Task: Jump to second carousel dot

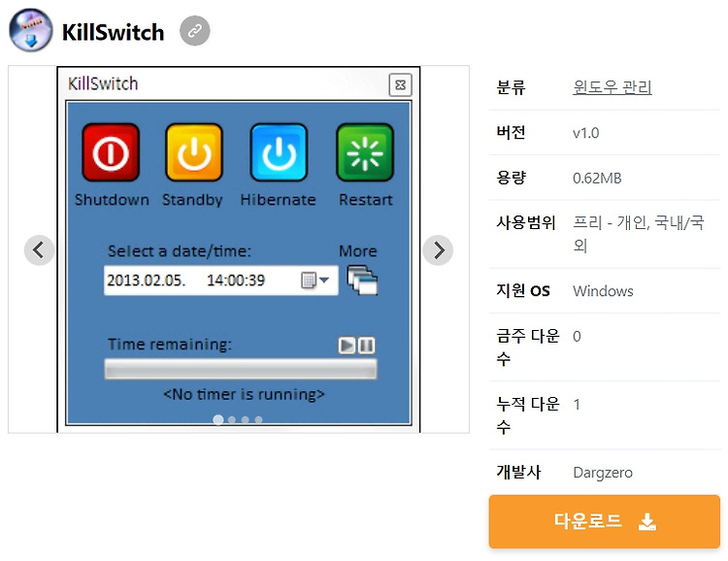Action: (232, 420)
